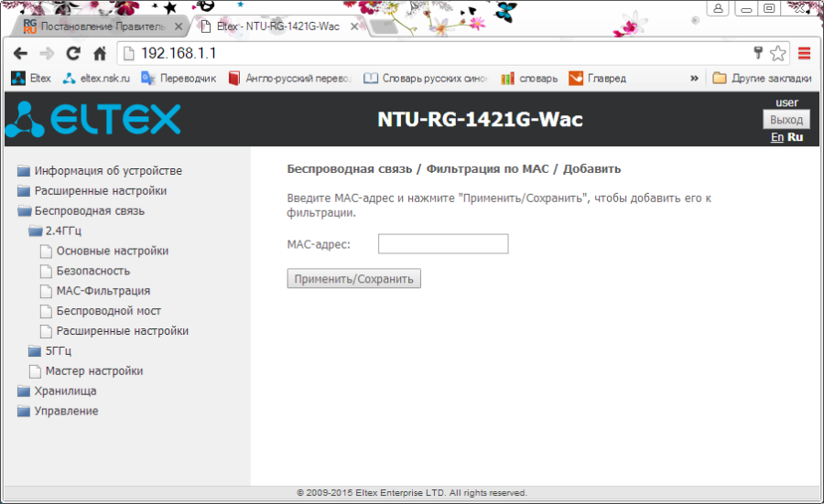Click the browser Back arrow
824x504 pixels.
20,53
